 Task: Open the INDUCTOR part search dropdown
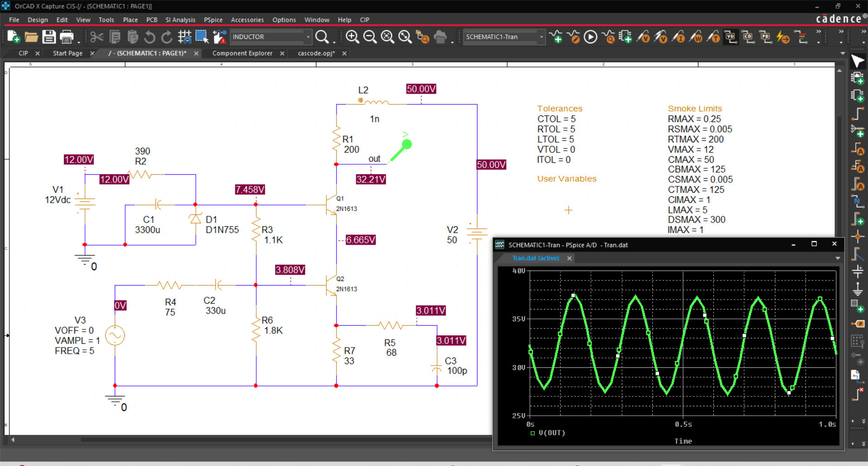click(308, 37)
